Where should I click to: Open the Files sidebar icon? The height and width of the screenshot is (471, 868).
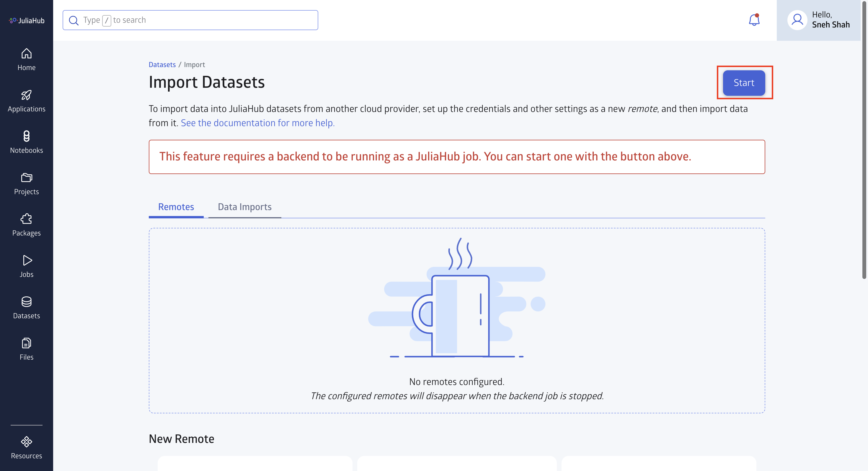26,343
